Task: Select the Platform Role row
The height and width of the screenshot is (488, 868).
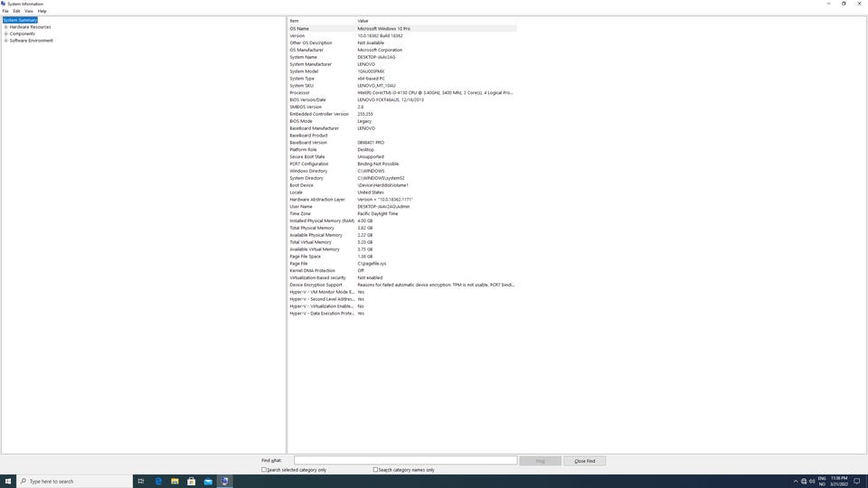Action: (402, 149)
